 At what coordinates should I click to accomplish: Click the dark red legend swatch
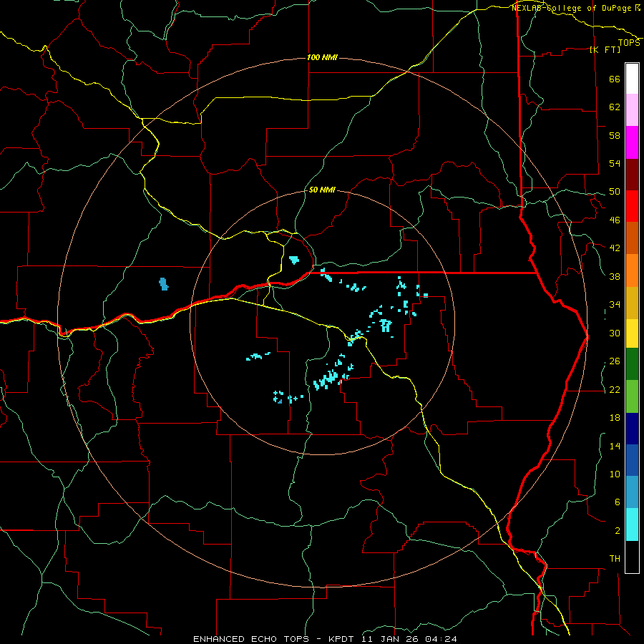pyautogui.click(x=632, y=175)
